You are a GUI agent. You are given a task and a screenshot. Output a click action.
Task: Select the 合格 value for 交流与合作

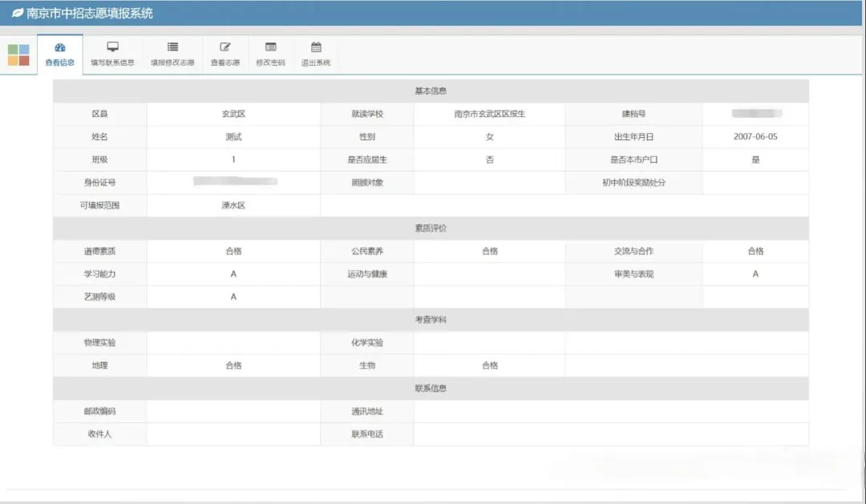tap(755, 251)
